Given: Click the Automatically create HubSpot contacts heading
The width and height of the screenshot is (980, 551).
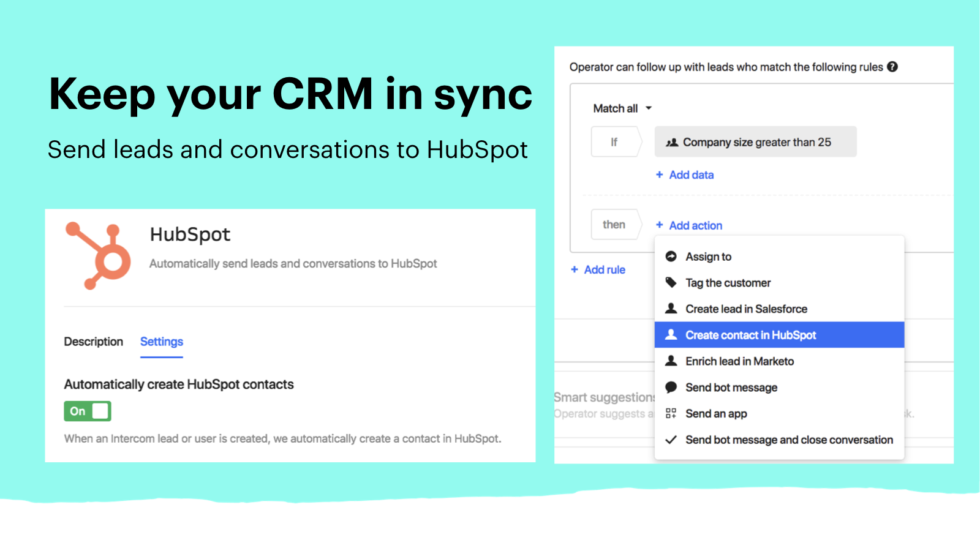Looking at the screenshot, I should coord(179,384).
